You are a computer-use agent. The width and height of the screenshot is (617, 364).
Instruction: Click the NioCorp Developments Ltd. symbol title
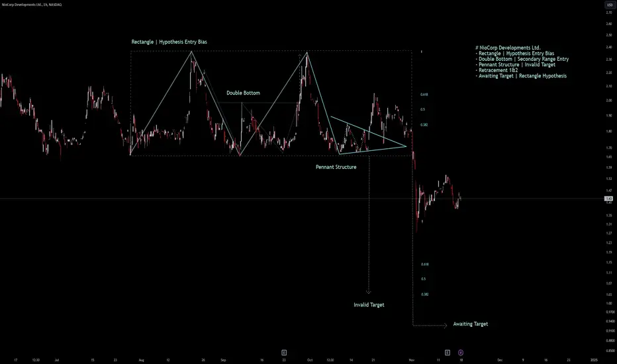(32, 5)
